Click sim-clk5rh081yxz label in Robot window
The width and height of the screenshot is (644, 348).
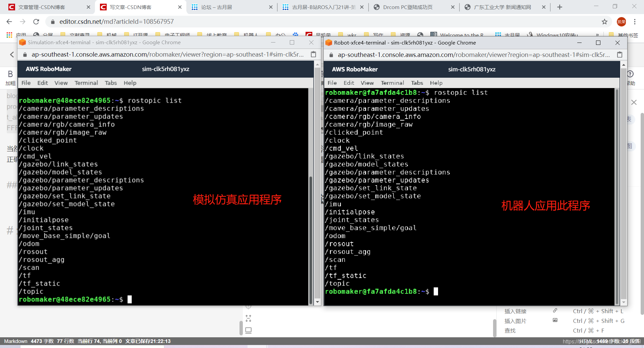click(472, 69)
